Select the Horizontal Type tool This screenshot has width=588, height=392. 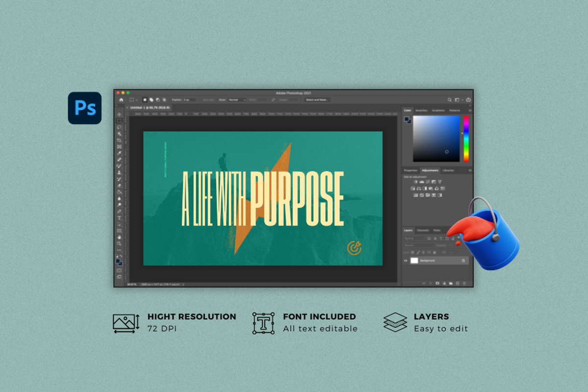pos(119,218)
